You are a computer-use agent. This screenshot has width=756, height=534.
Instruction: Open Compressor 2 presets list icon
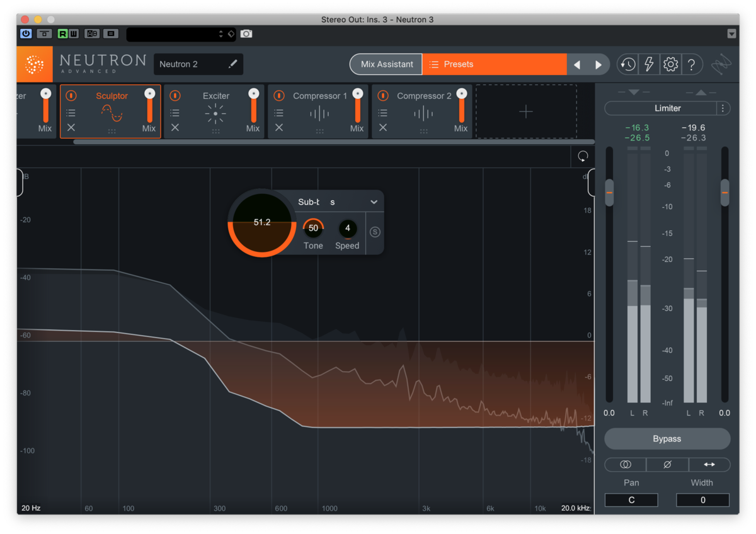point(383,113)
